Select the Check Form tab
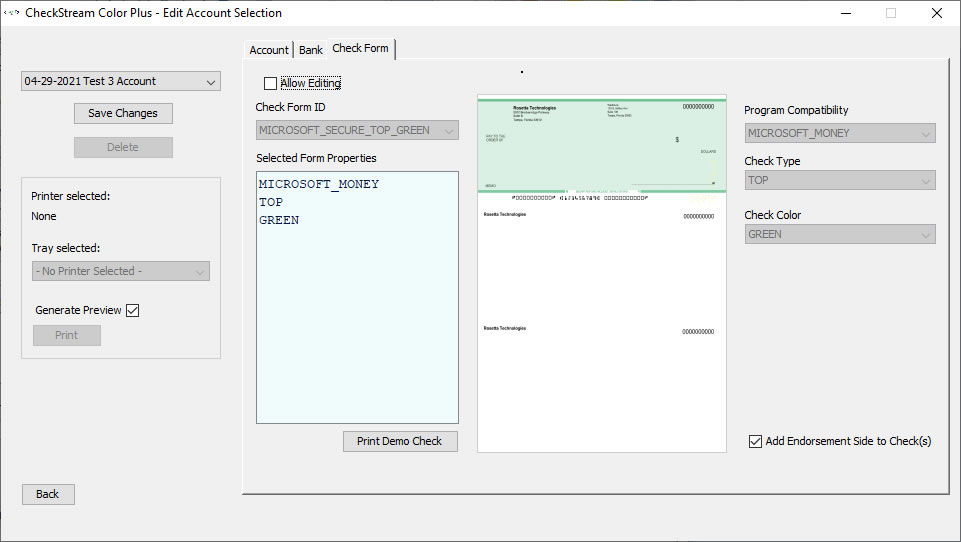Image resolution: width=961 pixels, height=542 pixels. point(360,48)
